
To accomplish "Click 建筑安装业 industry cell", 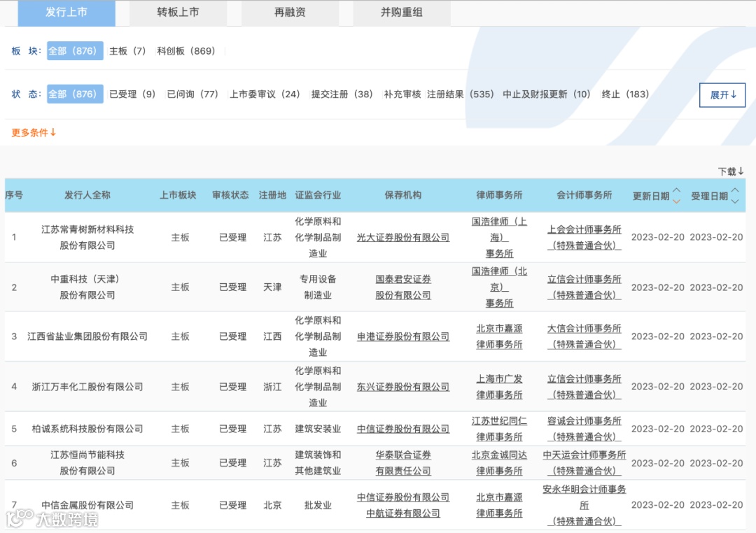I will pyautogui.click(x=318, y=428).
